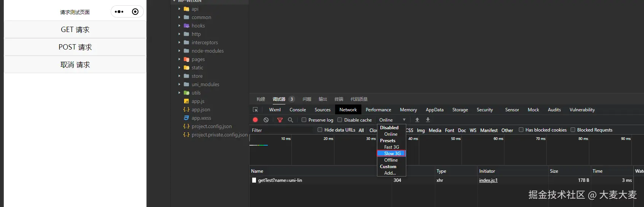This screenshot has width=644, height=207.
Task: Open the 调试器 panel tab
Action: coord(279,99)
